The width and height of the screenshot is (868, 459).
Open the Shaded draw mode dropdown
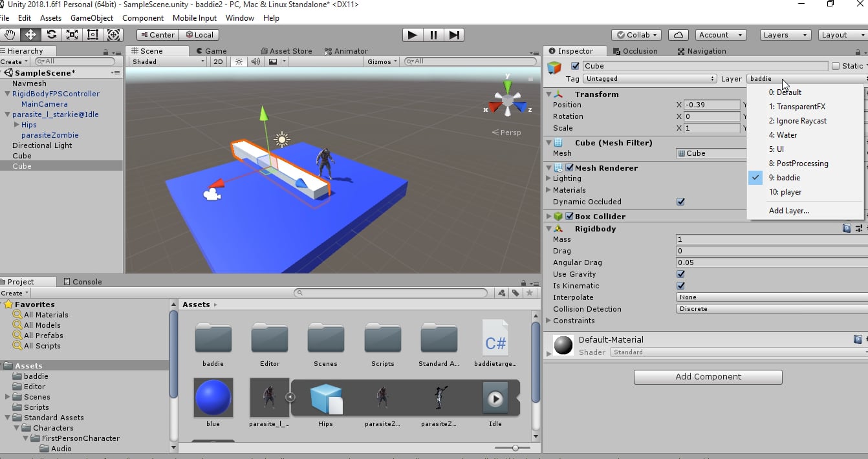168,61
